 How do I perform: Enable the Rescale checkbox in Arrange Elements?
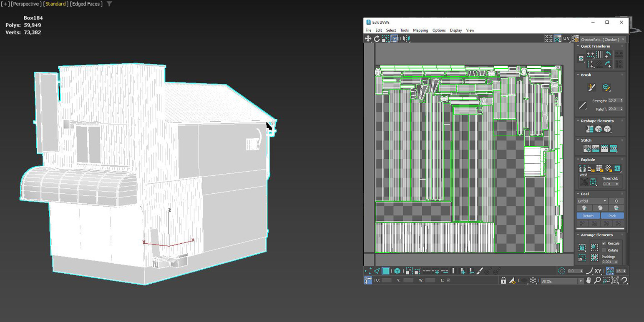pos(604,243)
